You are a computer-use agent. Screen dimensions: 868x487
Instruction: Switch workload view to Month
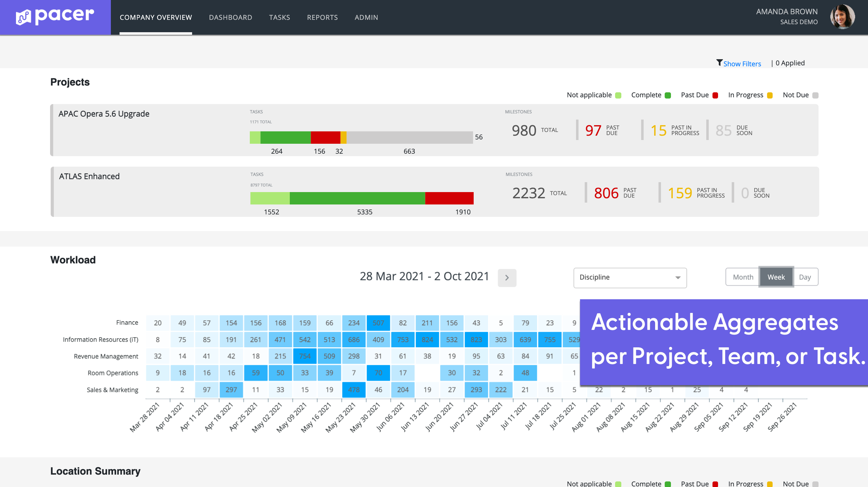click(x=743, y=277)
